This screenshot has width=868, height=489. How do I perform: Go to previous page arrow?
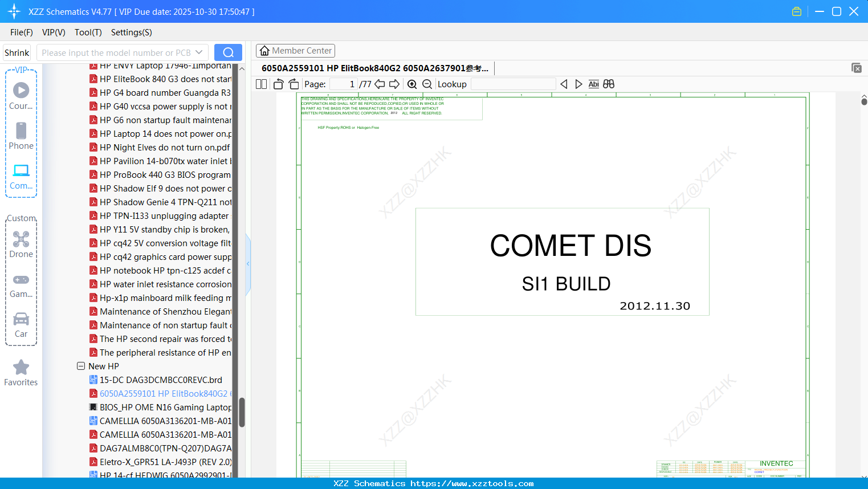coord(380,84)
